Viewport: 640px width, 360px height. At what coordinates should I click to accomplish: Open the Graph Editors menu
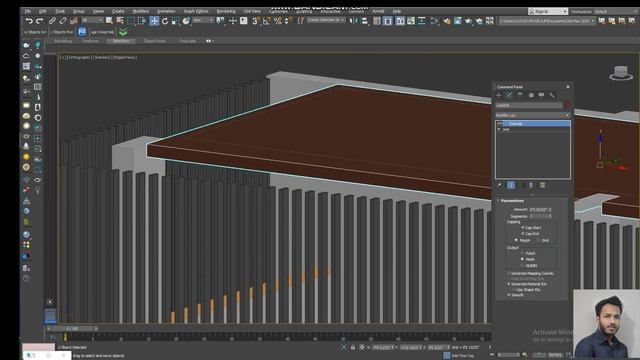click(196, 11)
